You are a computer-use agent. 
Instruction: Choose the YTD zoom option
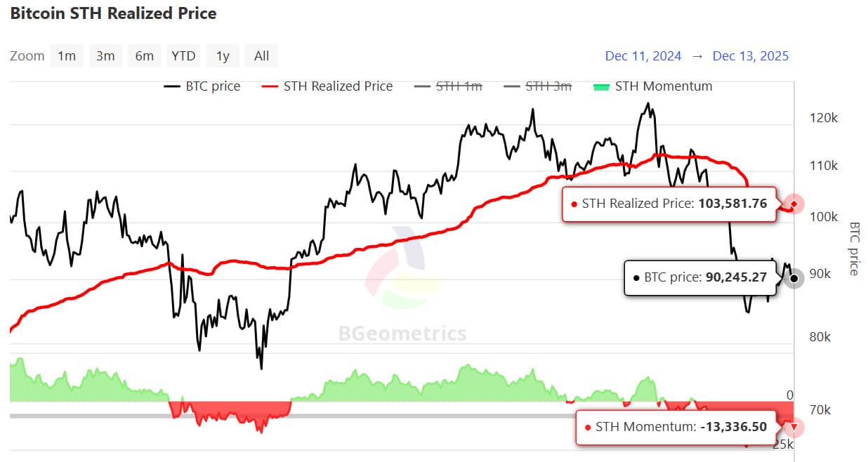[183, 55]
